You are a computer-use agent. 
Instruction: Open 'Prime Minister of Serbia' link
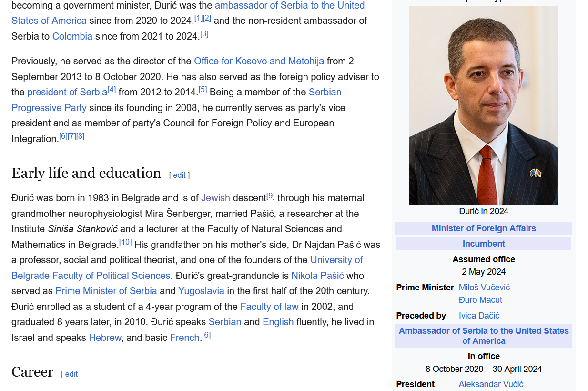[106, 291]
